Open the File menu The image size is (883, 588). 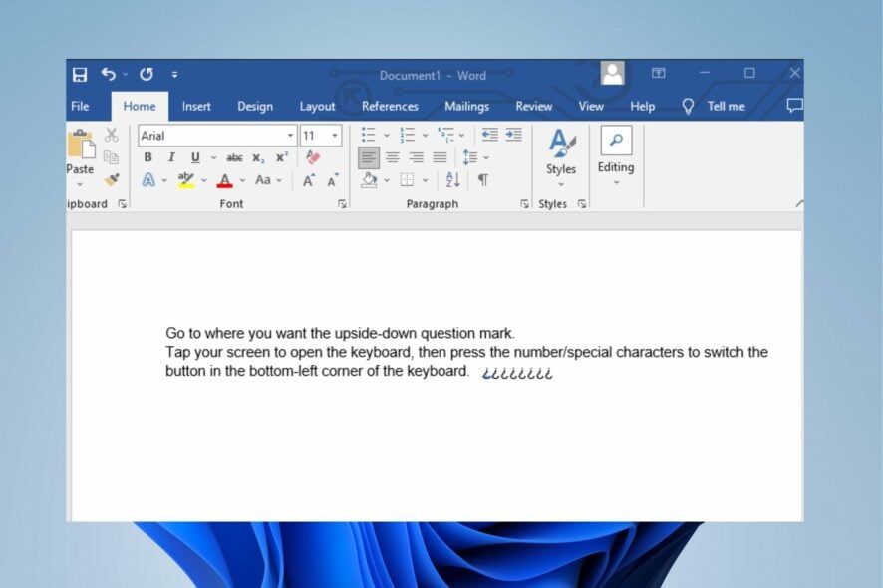click(x=80, y=106)
